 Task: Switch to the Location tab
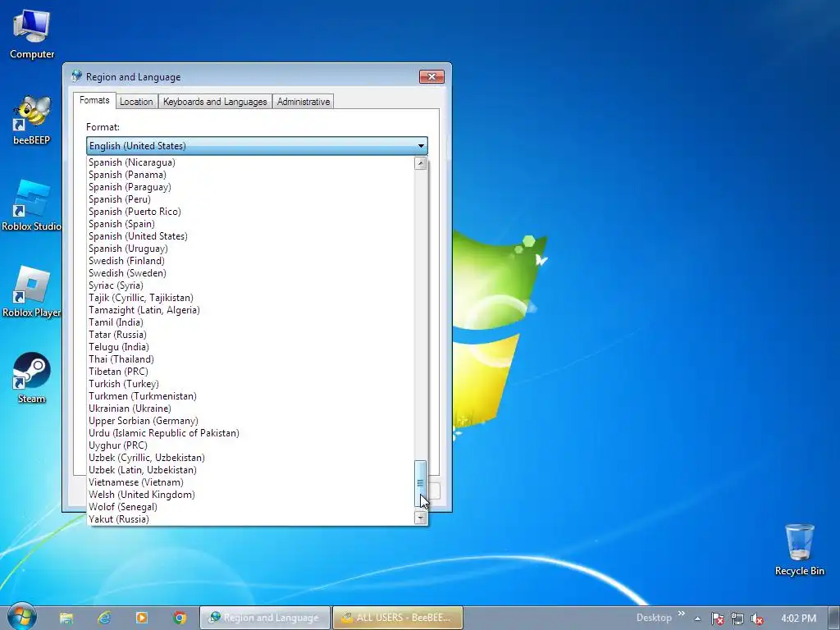pos(136,102)
